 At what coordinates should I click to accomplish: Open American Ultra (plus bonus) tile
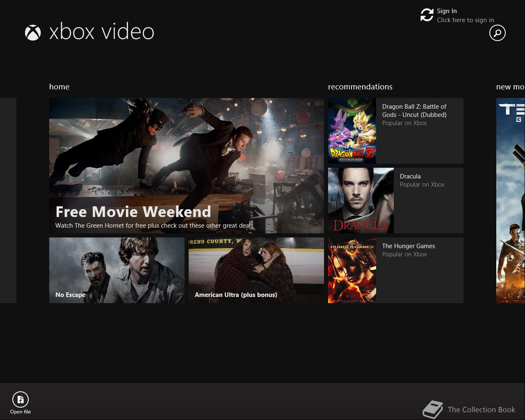pyautogui.click(x=256, y=270)
